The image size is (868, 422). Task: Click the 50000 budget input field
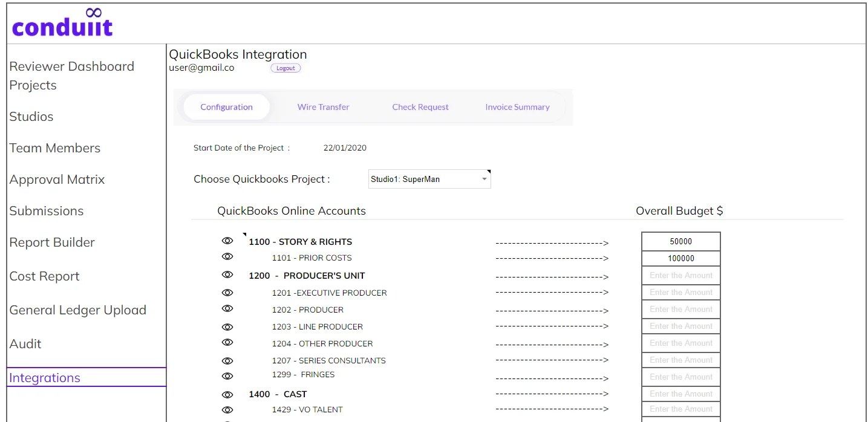point(680,241)
